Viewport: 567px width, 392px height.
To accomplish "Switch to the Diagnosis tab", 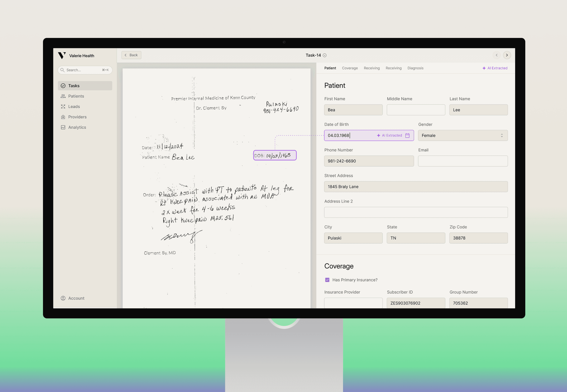I will 415,68.
